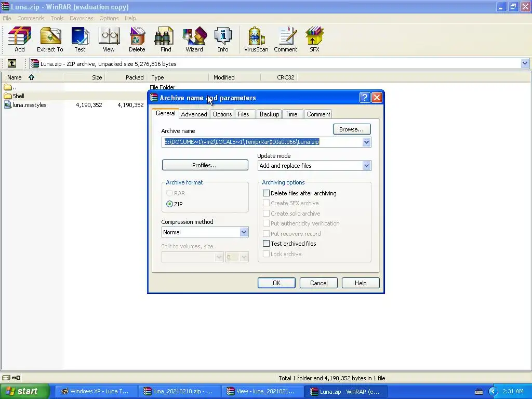Click the Help button in the dialog

coord(361,283)
